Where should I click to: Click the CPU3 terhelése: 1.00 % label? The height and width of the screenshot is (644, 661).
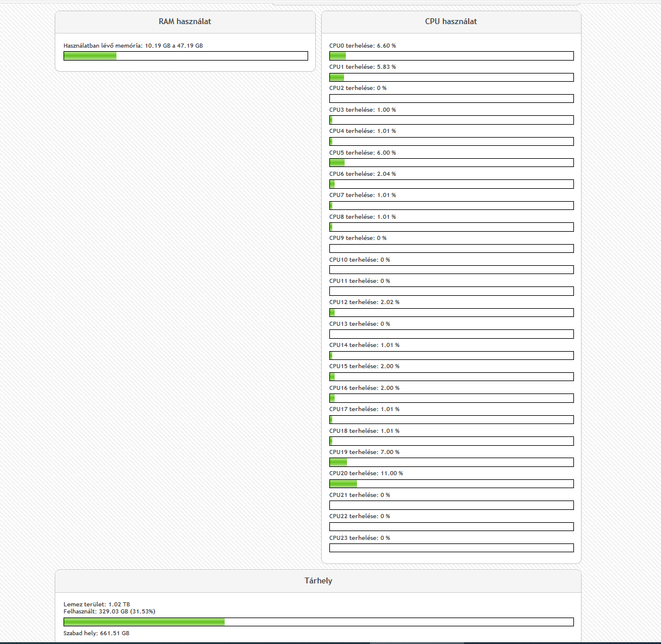point(362,109)
